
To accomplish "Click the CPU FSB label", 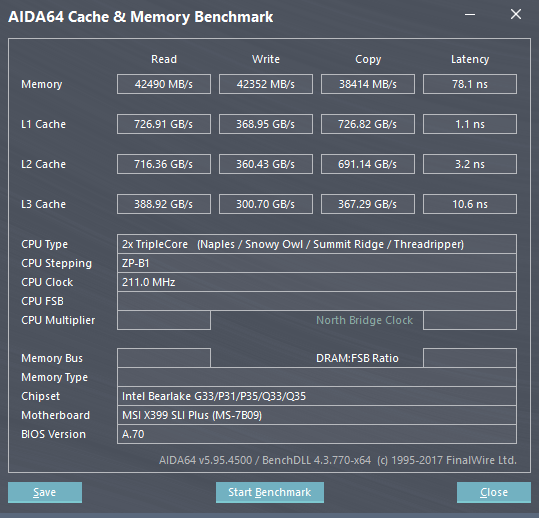I will (x=42, y=301).
